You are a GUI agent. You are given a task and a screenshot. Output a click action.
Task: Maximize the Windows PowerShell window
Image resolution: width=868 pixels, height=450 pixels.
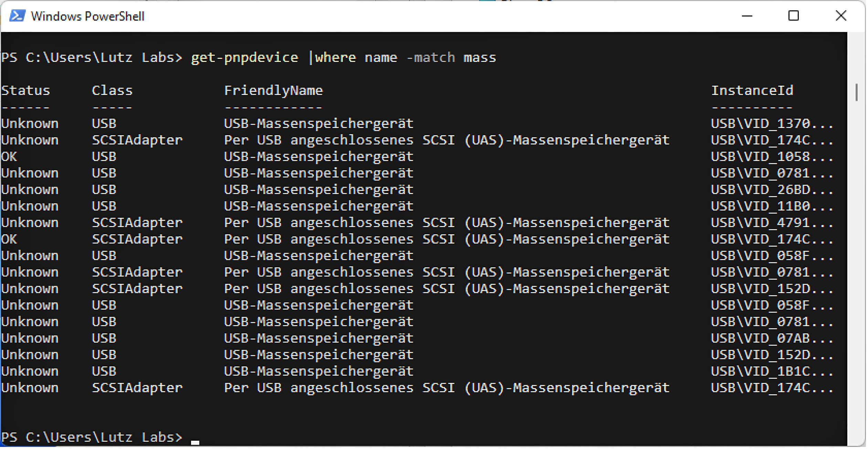tap(793, 16)
